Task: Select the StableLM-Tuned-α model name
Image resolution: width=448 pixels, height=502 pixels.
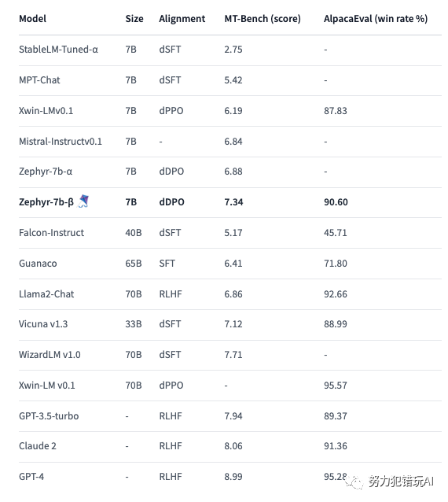Action: click(x=58, y=50)
